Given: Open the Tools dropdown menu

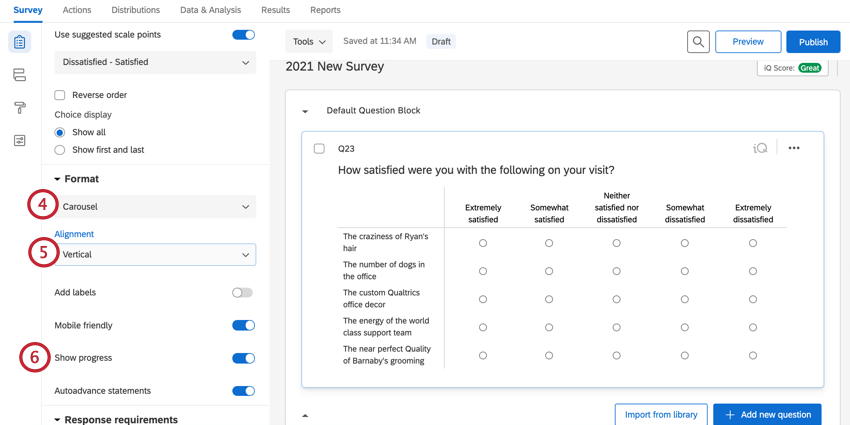Looking at the screenshot, I should pyautogui.click(x=309, y=42).
